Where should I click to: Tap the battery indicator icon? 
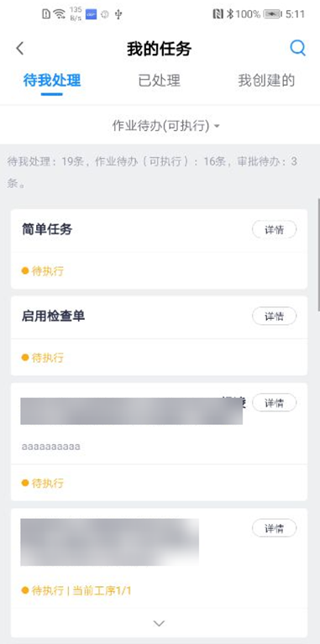tap(272, 14)
